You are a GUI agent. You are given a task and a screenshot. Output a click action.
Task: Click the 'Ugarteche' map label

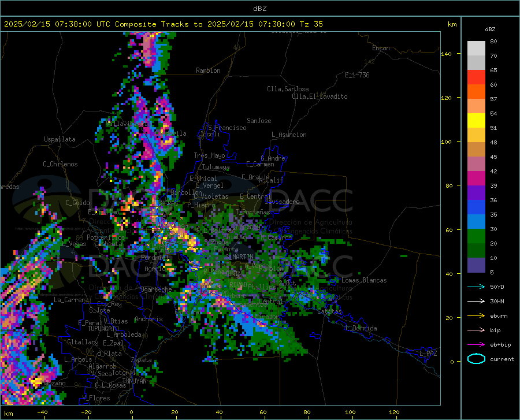pyautogui.click(x=156, y=289)
